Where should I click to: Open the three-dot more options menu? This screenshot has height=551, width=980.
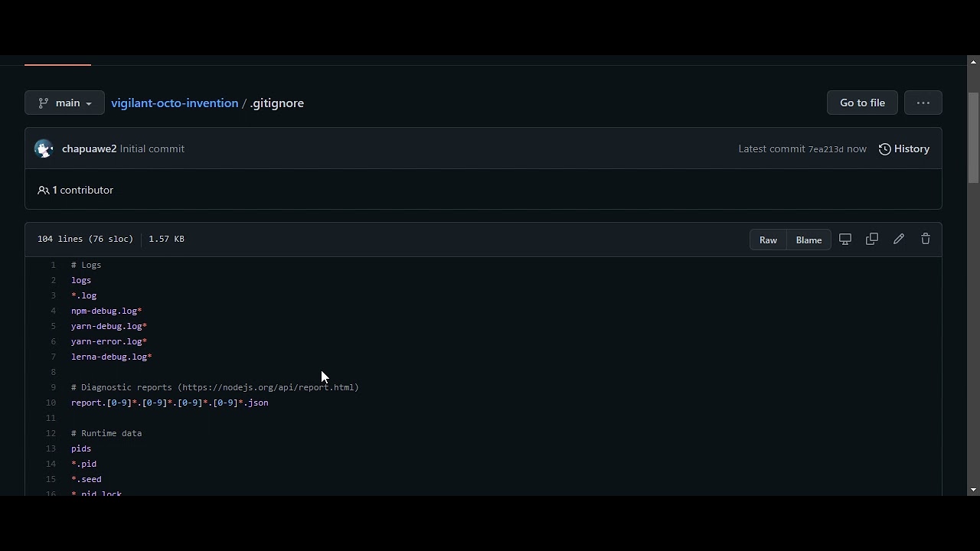(923, 103)
